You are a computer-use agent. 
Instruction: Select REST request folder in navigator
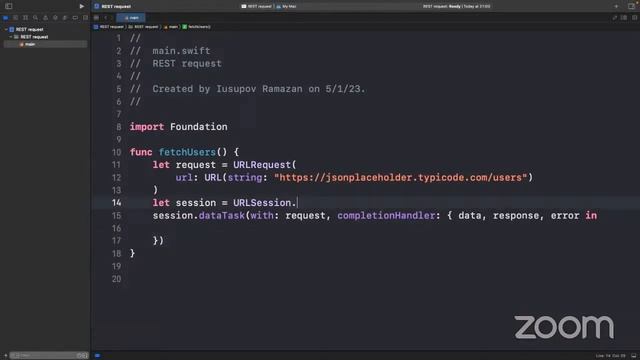click(34, 37)
